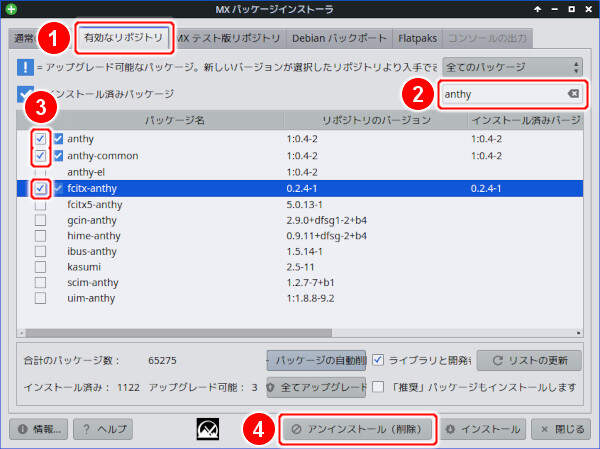Switch to MX テスト版リポジトリ tab
Image resolution: width=600 pixels, height=449 pixels.
pyautogui.click(x=229, y=38)
